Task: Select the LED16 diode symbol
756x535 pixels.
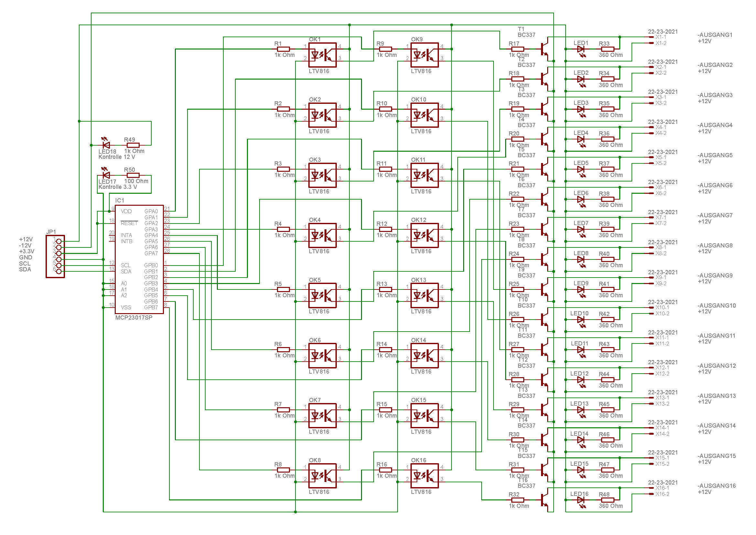Action: coord(581,500)
